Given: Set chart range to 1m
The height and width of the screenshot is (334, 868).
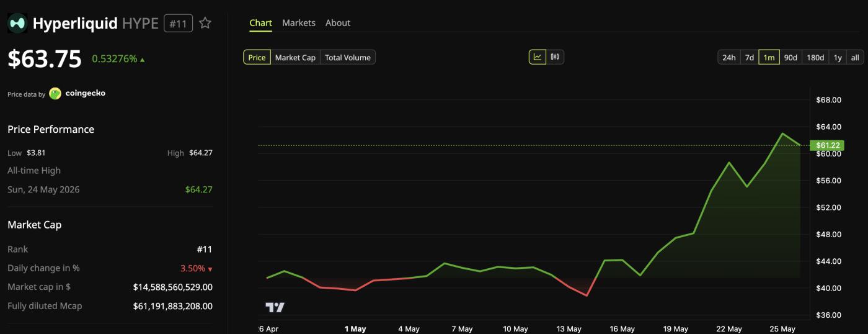Looking at the screenshot, I should click(769, 57).
